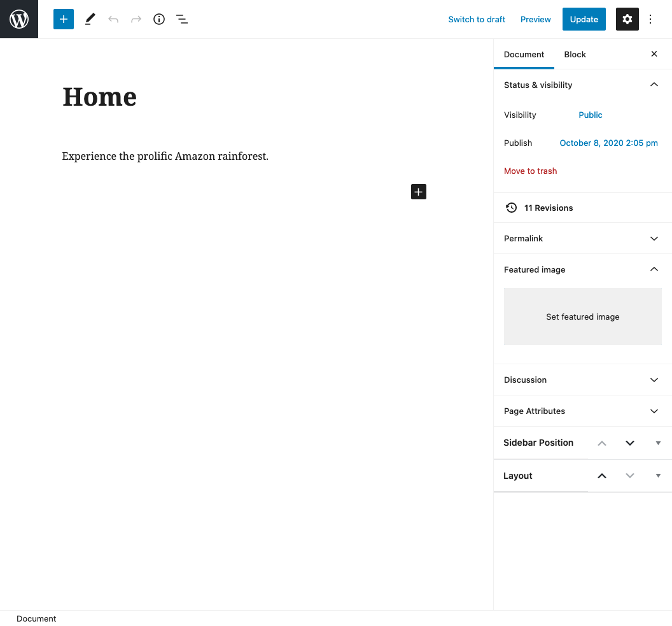Select the Document tab
This screenshot has height=626, width=672.
point(524,54)
